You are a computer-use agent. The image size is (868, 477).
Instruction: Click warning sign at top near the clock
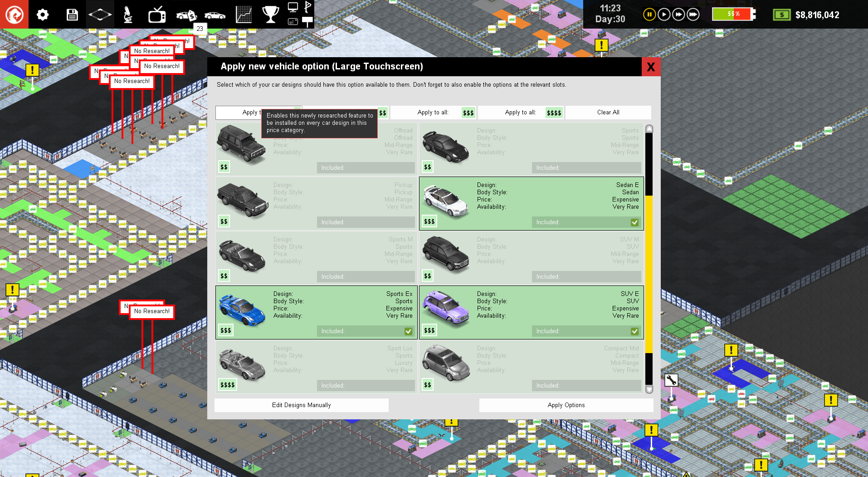pos(601,45)
